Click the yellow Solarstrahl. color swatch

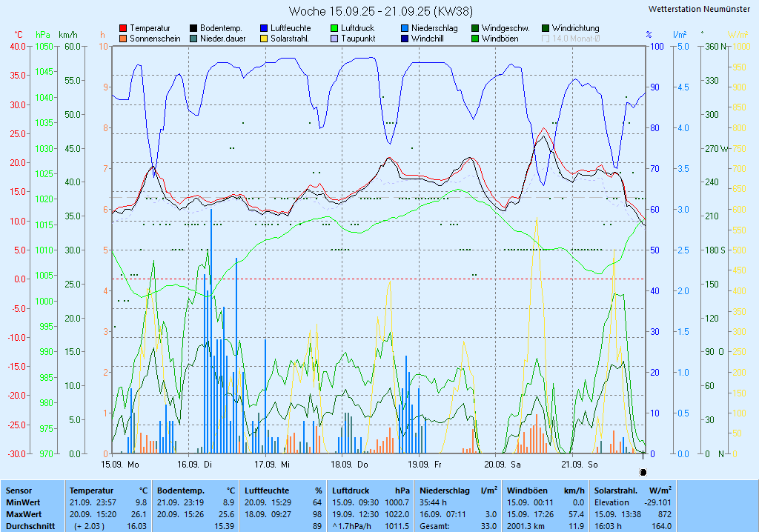[x=264, y=39]
